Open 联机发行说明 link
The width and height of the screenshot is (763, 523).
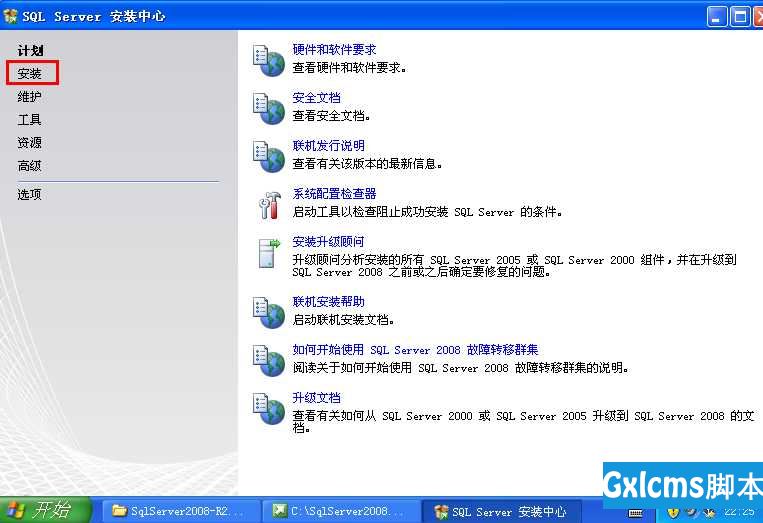click(328, 145)
